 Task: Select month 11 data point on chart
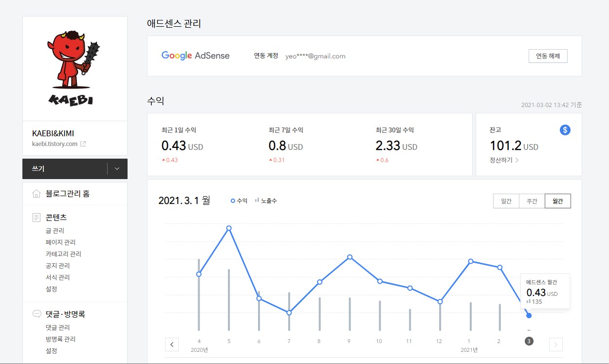click(x=410, y=288)
